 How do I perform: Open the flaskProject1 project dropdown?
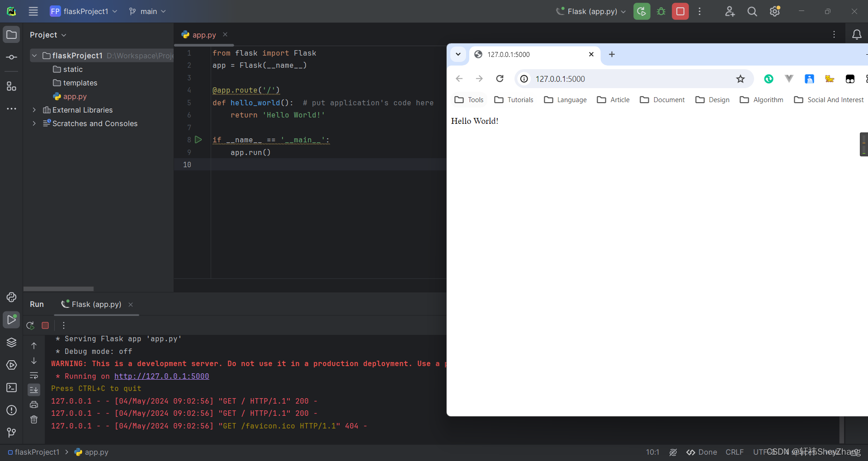click(84, 11)
